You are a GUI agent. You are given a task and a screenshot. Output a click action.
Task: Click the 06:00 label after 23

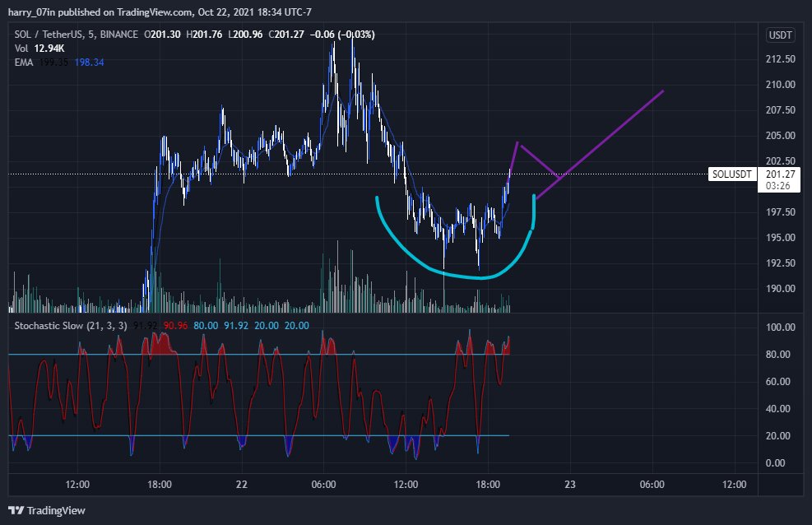coord(652,485)
